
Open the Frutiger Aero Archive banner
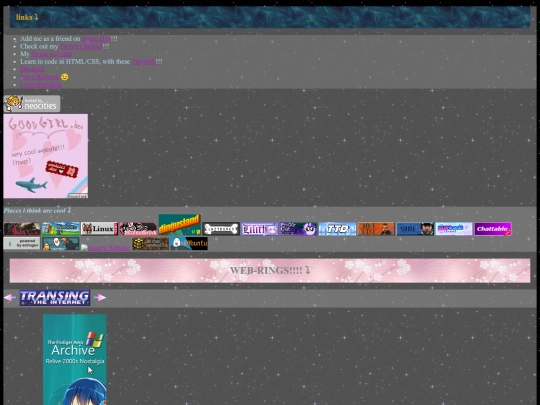(x=75, y=360)
